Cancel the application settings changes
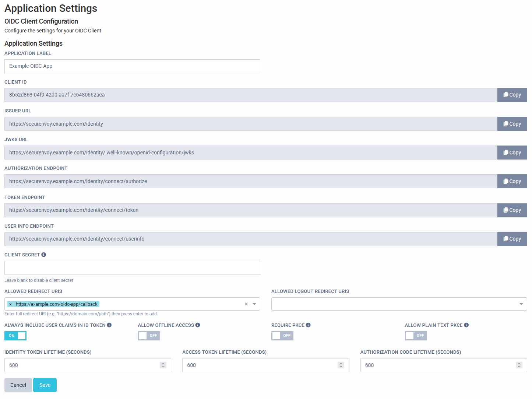The image size is (532, 399). pyautogui.click(x=18, y=385)
